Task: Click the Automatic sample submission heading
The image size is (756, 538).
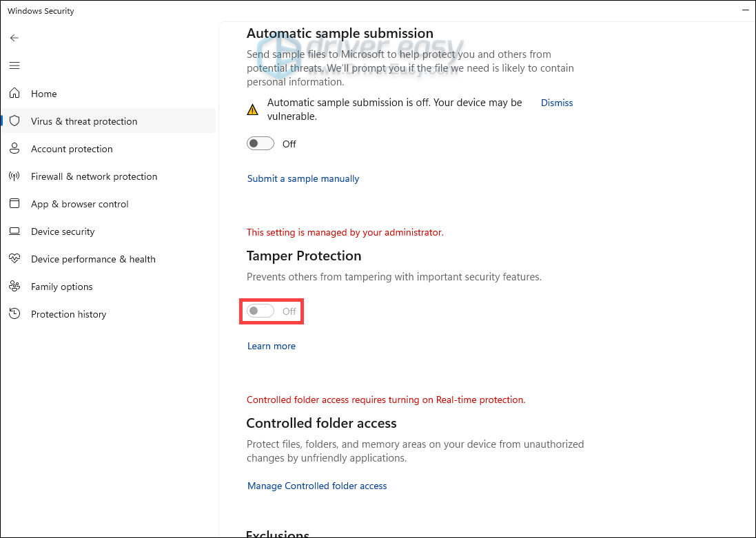Action: [x=340, y=33]
